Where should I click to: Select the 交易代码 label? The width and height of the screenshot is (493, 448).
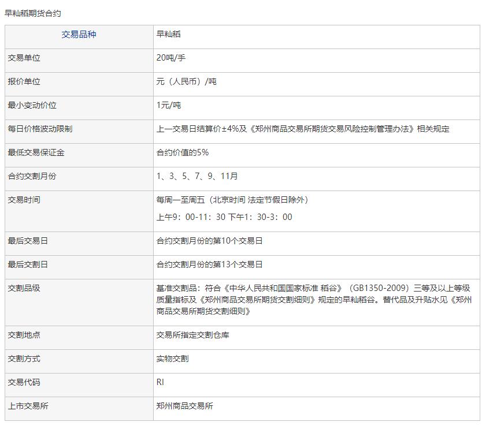(x=24, y=382)
